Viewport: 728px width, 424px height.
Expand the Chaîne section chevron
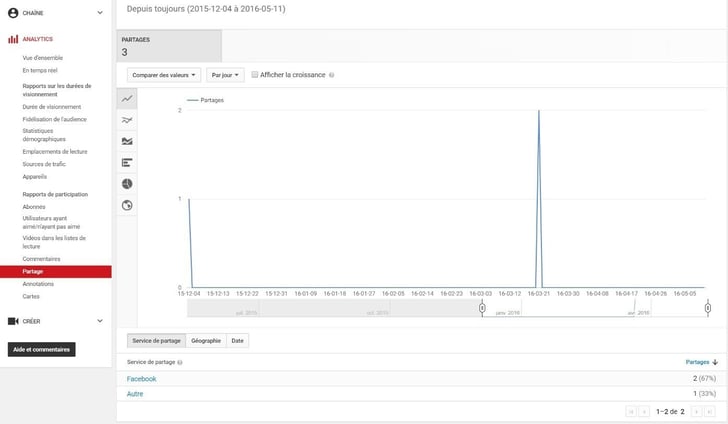tap(100, 13)
